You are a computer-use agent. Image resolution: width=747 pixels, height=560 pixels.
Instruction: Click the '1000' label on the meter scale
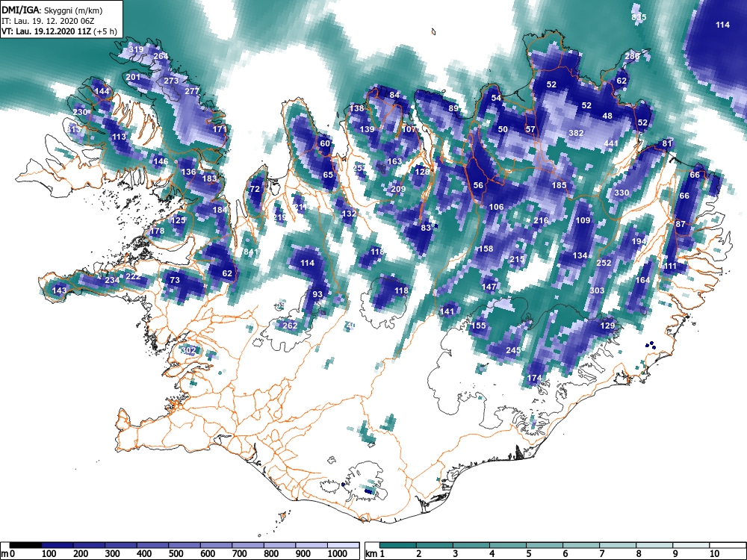pyautogui.click(x=338, y=554)
